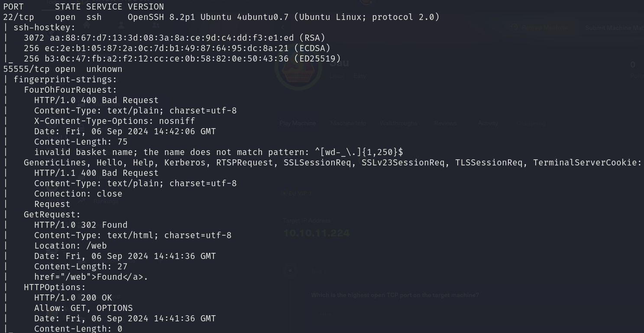Switch to the Activity tab
The height and width of the screenshot is (333, 644).
coord(488,123)
